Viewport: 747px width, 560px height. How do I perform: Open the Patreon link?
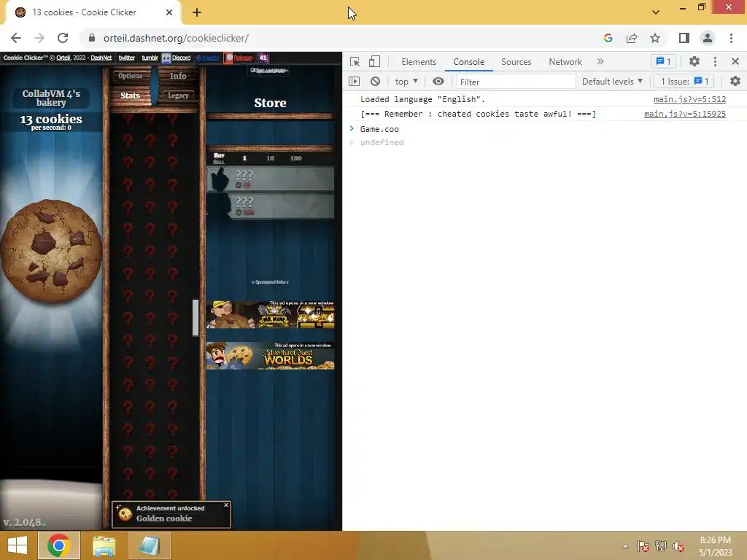(x=239, y=58)
